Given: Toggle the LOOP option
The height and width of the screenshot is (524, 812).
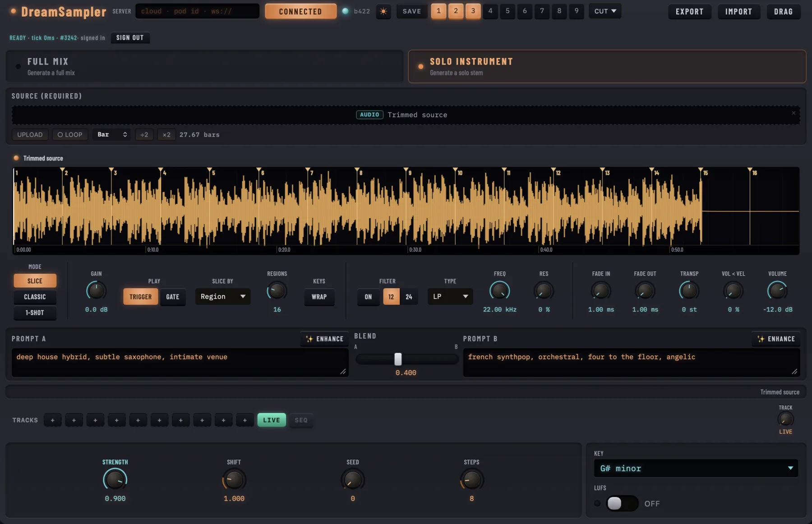Looking at the screenshot, I should [70, 134].
